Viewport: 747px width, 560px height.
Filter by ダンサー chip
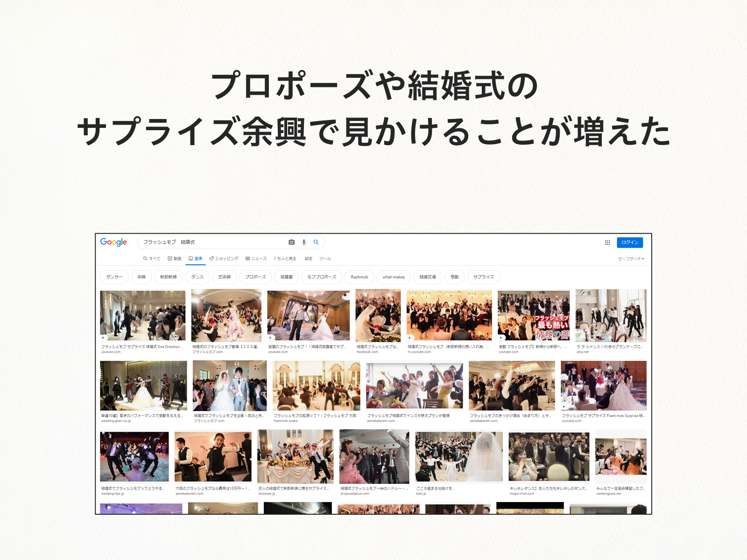coord(114,277)
